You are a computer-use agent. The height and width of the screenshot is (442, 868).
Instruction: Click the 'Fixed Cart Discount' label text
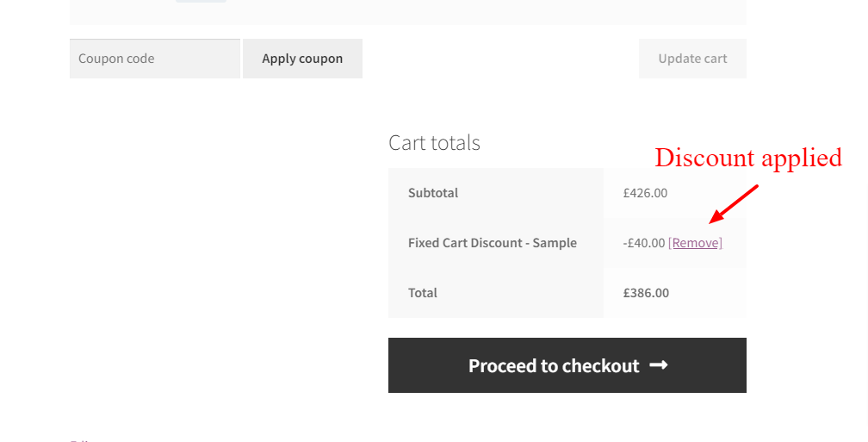point(465,243)
